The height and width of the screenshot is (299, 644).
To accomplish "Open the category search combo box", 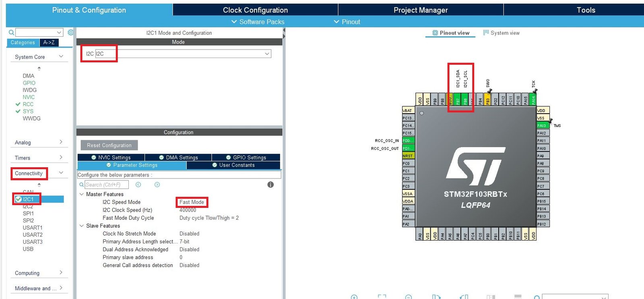I will pyautogui.click(x=39, y=32).
